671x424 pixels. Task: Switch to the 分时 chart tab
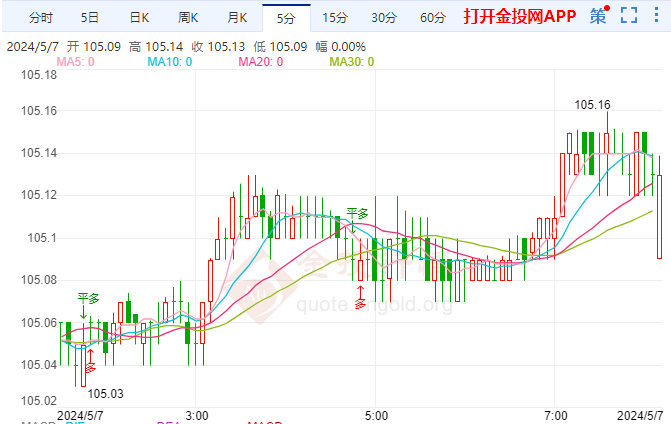(x=41, y=18)
